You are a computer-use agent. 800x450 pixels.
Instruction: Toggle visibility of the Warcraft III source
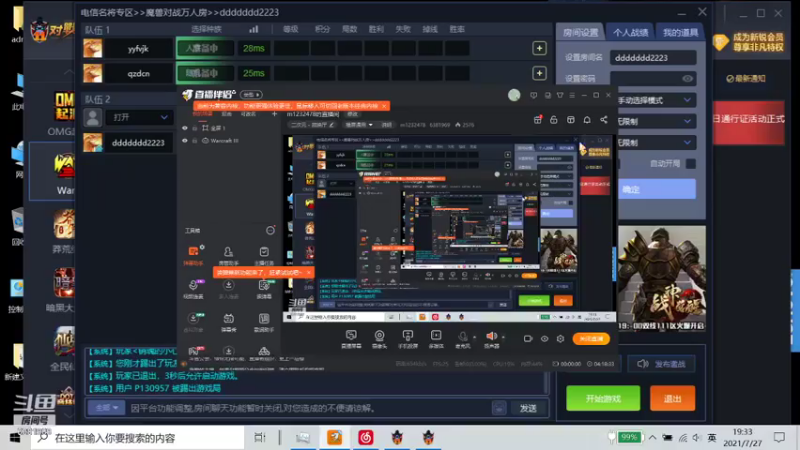coord(185,141)
